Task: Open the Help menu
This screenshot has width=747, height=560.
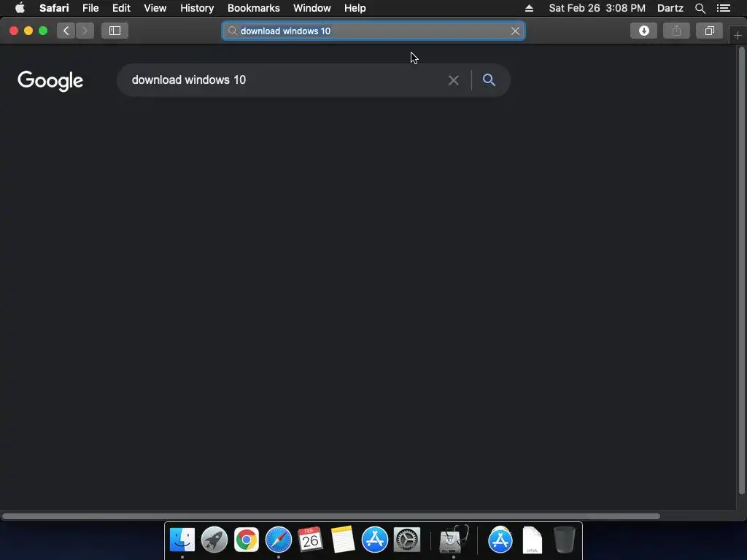Action: (x=355, y=8)
